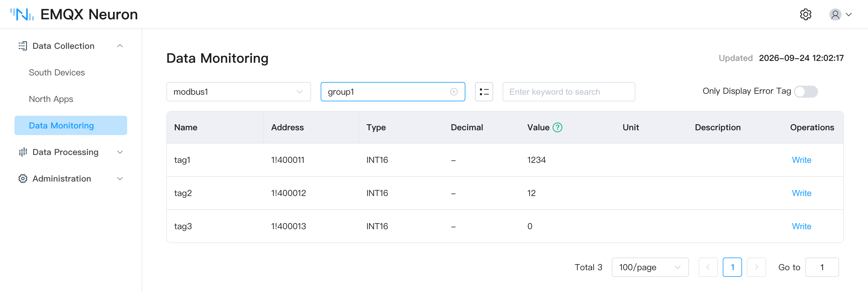
Task: Click value 1234 in tag1 row
Action: tap(536, 160)
